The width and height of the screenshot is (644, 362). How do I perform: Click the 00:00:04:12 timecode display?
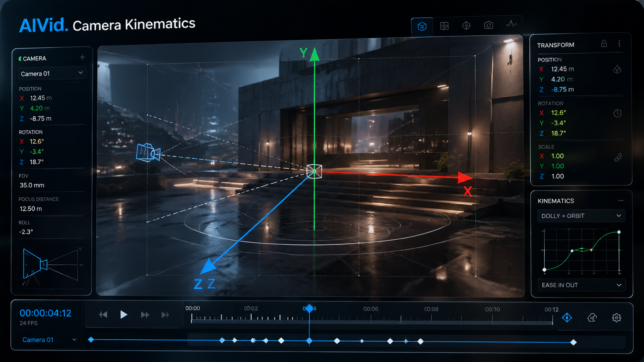click(45, 313)
